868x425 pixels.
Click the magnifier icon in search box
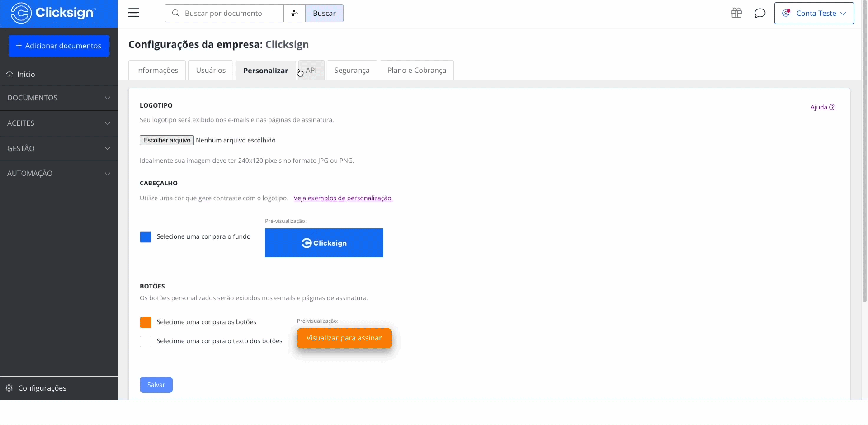click(x=176, y=13)
